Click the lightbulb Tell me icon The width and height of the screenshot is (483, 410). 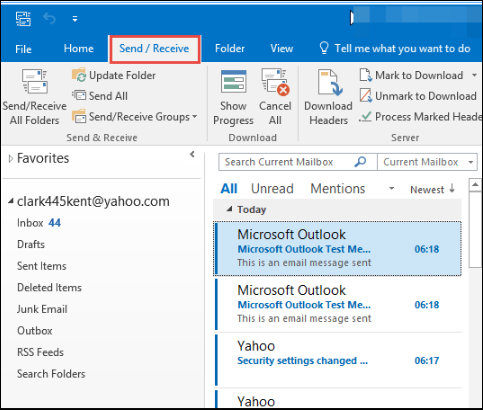click(x=324, y=48)
